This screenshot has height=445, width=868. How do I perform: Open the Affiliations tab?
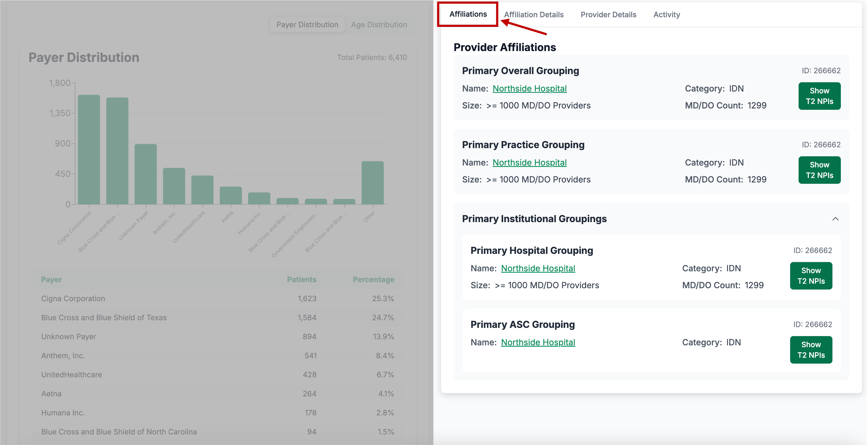pyautogui.click(x=468, y=14)
